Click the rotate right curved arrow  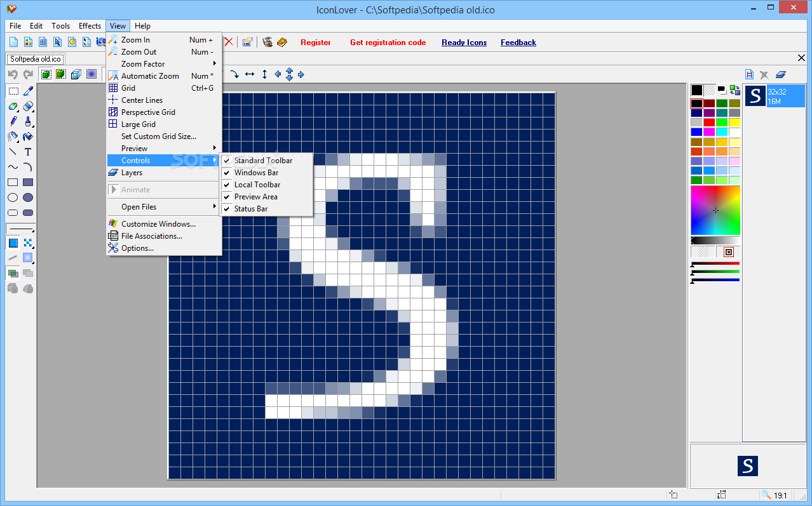(x=234, y=74)
